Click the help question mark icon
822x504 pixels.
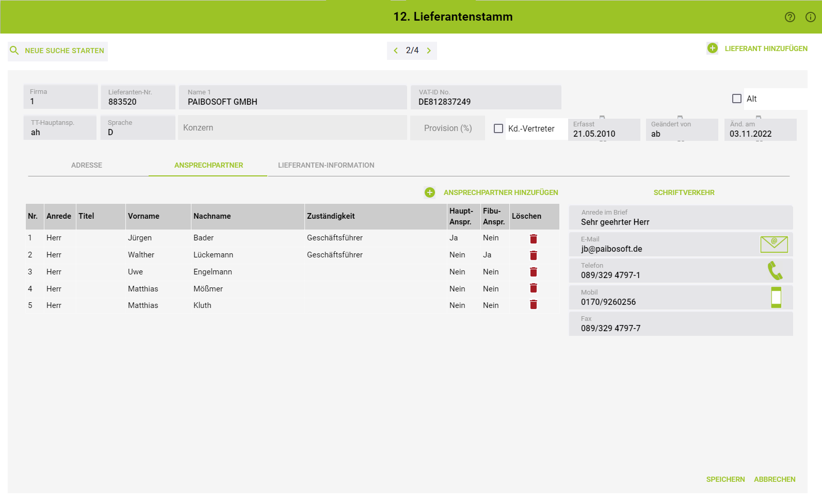[x=789, y=17]
